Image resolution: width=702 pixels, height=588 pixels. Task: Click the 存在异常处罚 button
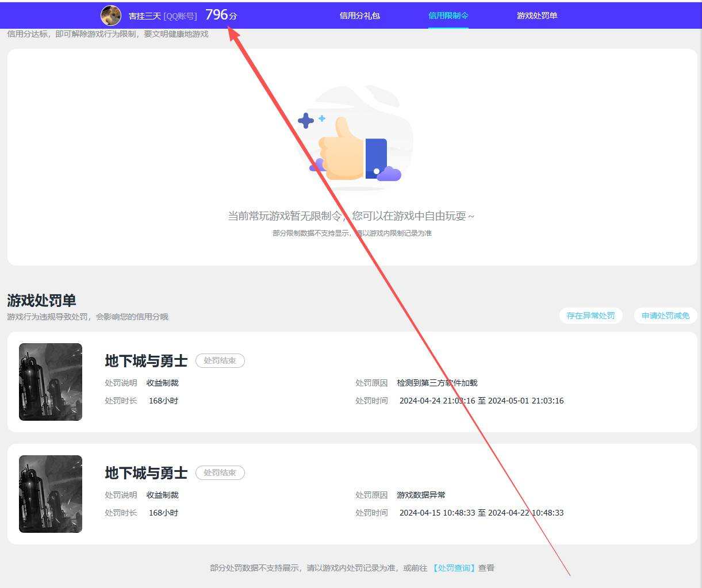tap(590, 316)
